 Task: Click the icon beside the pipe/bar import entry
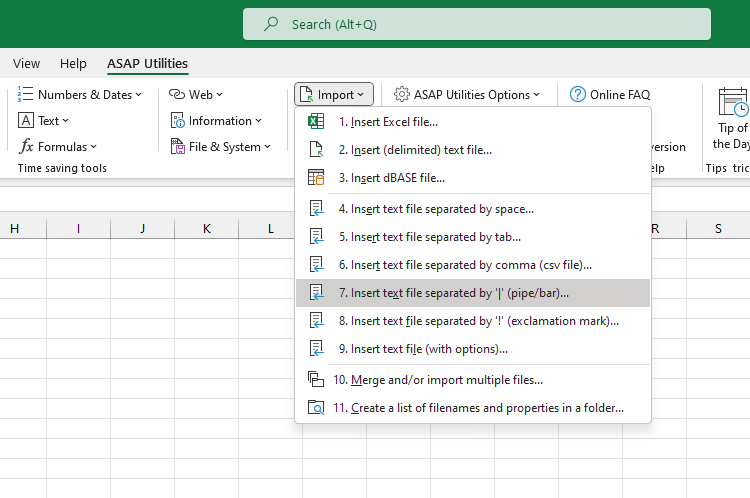316,292
